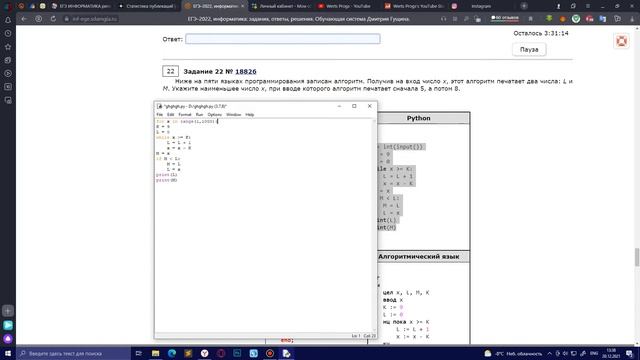Open File Explorer from the taskbar

(156, 353)
